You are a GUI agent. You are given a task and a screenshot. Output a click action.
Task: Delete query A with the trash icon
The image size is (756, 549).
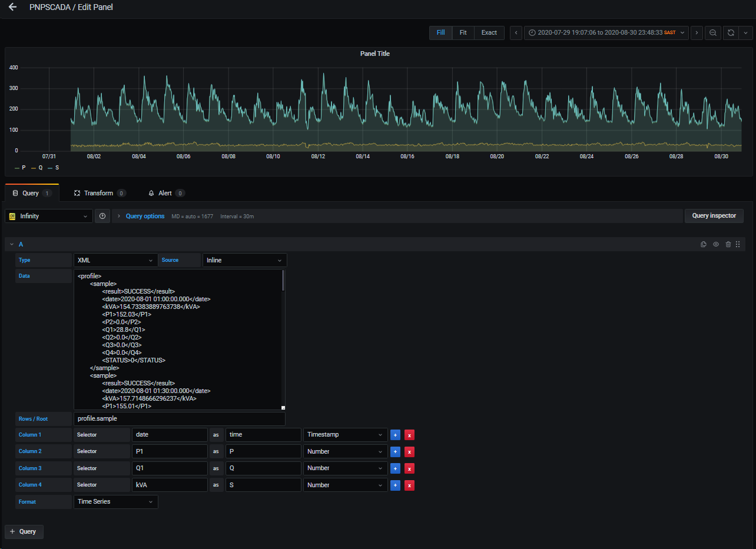tap(728, 244)
